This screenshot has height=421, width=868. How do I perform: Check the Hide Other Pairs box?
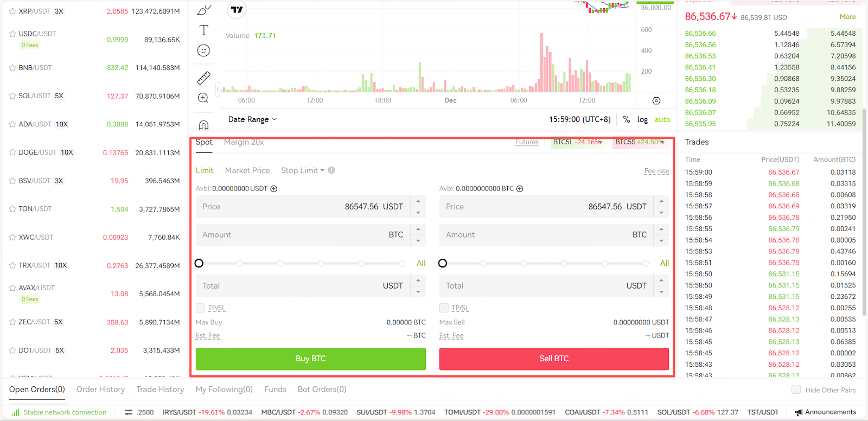796,390
